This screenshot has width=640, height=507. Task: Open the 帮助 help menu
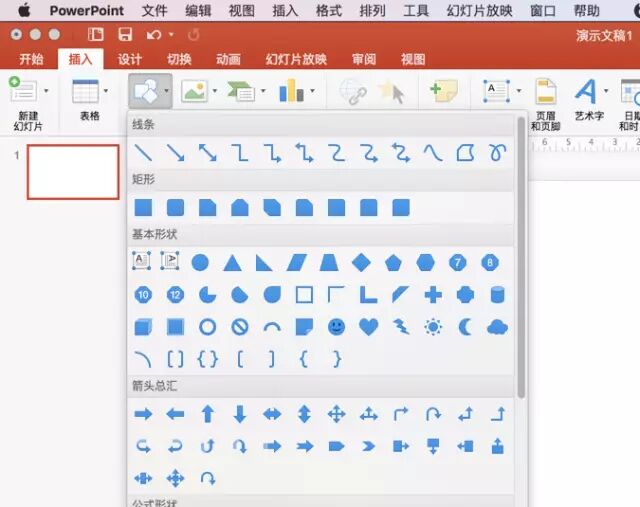[587, 10]
